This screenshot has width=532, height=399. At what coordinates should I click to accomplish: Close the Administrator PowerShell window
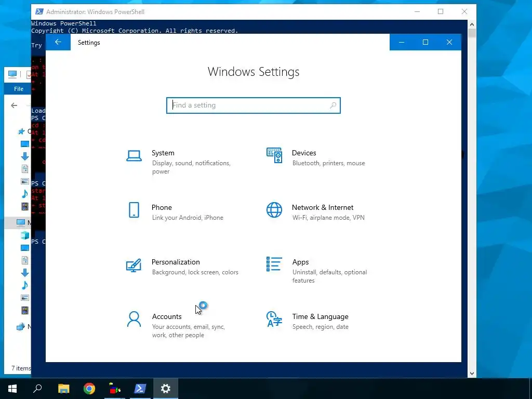click(464, 11)
